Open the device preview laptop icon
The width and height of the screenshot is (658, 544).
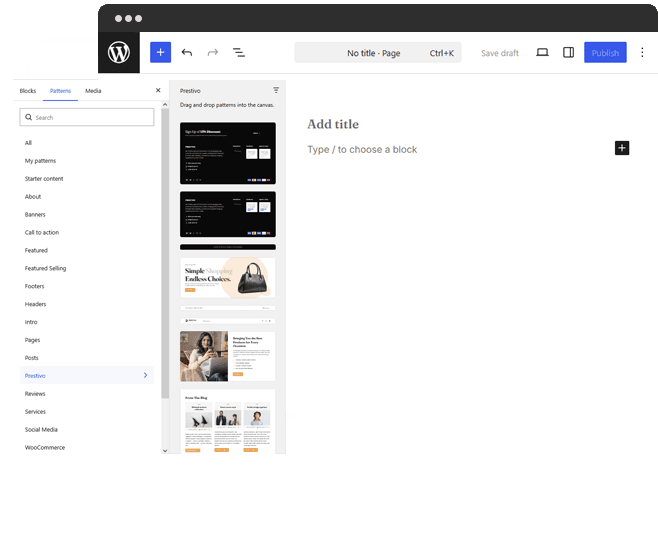tap(542, 52)
